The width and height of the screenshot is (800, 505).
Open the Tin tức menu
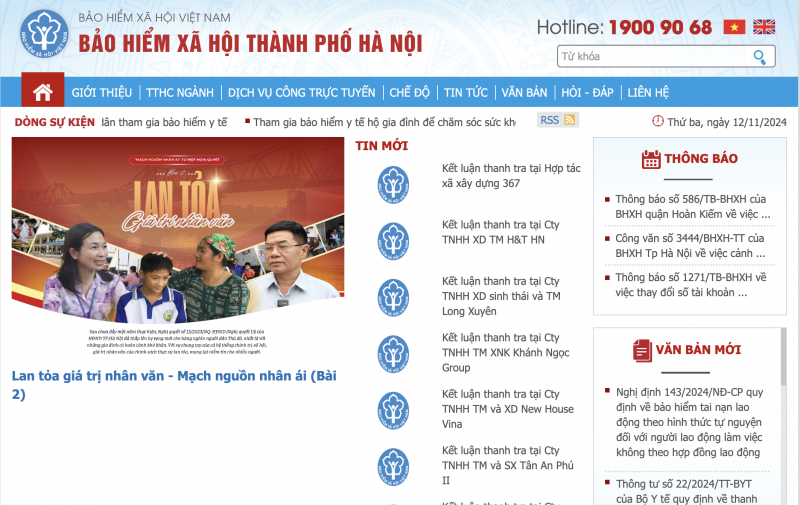(x=466, y=93)
